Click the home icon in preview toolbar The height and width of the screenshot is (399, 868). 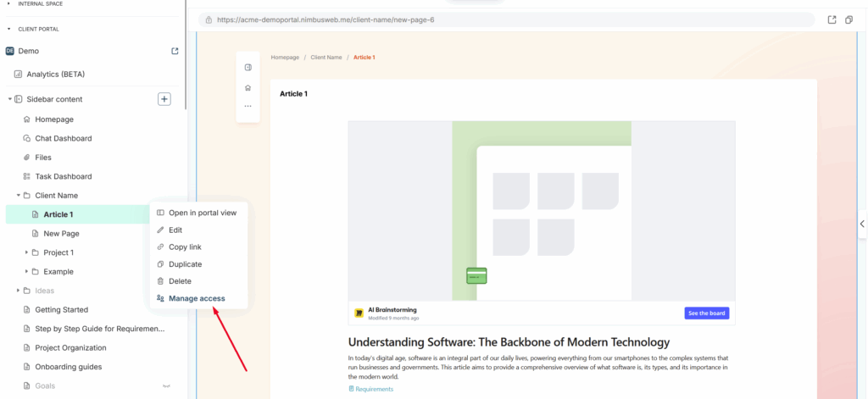248,87
